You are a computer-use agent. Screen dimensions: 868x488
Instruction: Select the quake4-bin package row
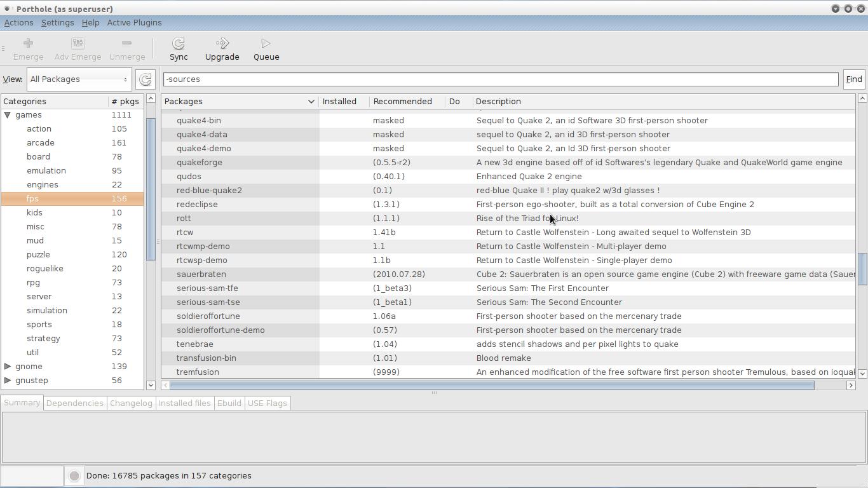[508, 121]
